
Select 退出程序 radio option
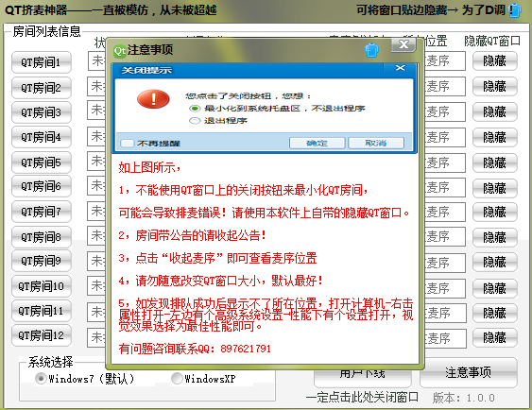(195, 120)
